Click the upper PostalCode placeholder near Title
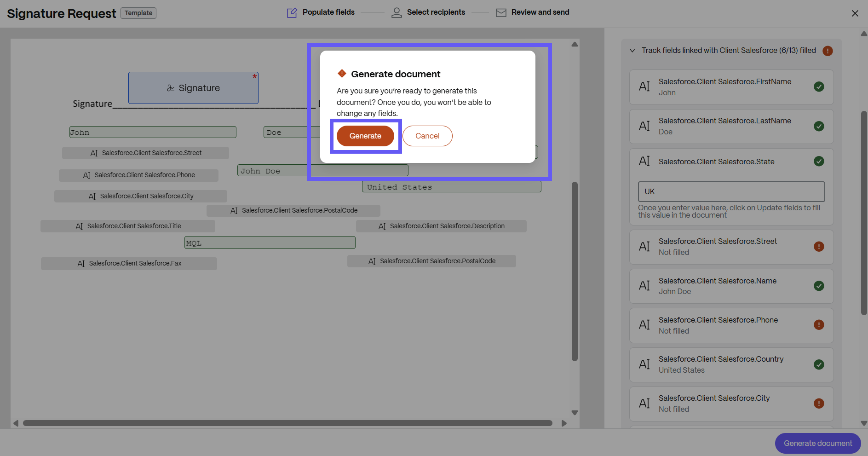 tap(293, 210)
